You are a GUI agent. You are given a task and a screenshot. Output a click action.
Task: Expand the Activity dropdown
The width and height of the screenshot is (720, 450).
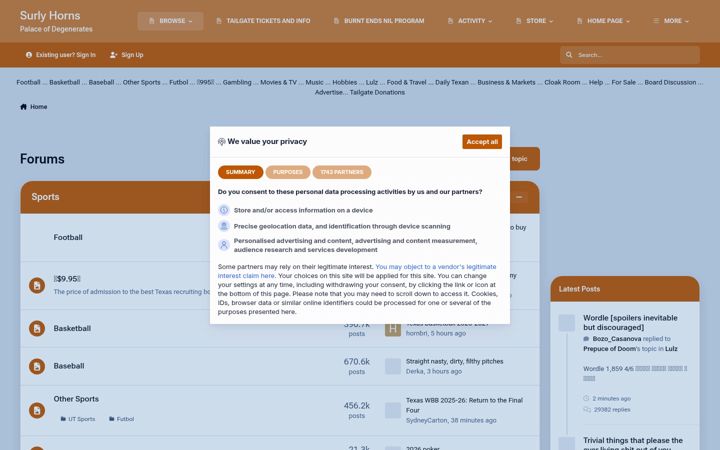click(470, 21)
